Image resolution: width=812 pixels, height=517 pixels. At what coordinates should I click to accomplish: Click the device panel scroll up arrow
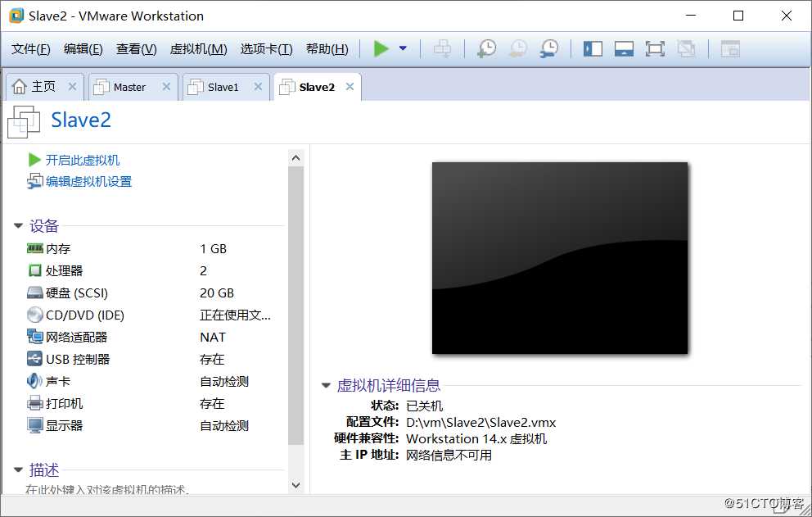pos(296,157)
